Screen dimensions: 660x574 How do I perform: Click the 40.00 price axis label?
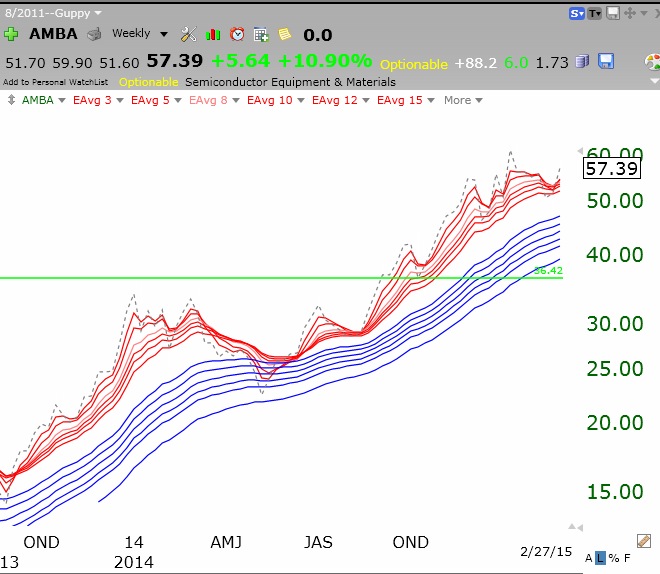(x=615, y=255)
